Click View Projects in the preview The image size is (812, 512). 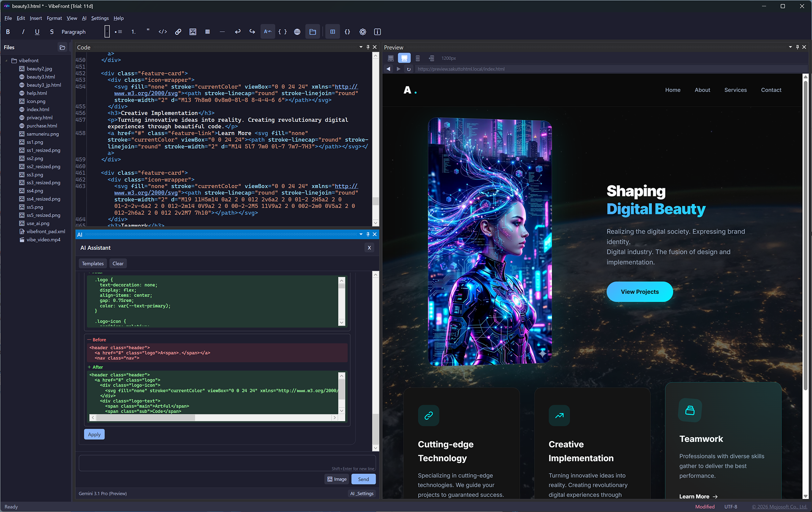[x=639, y=292]
